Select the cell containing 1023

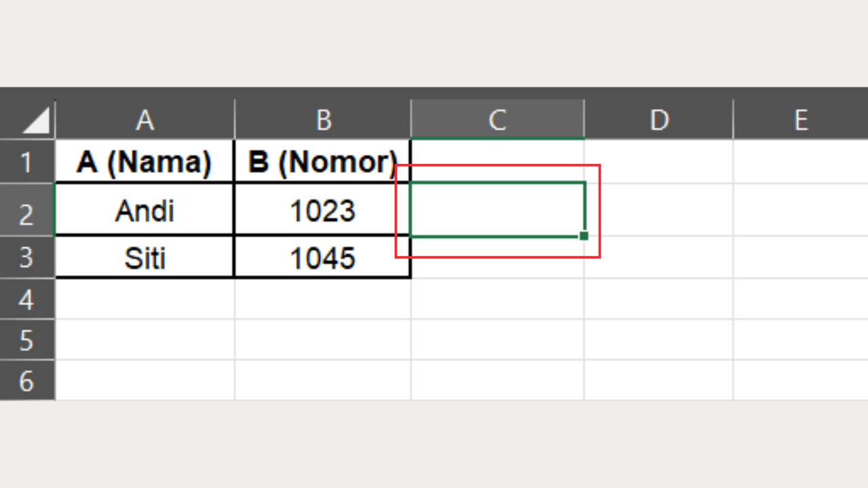point(323,211)
